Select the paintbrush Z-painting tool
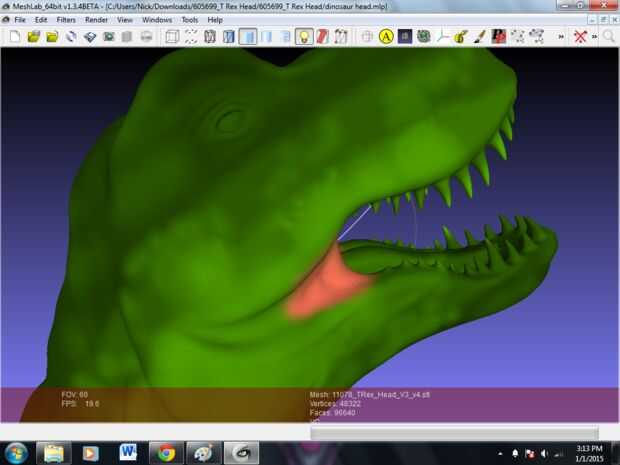 [x=480, y=37]
